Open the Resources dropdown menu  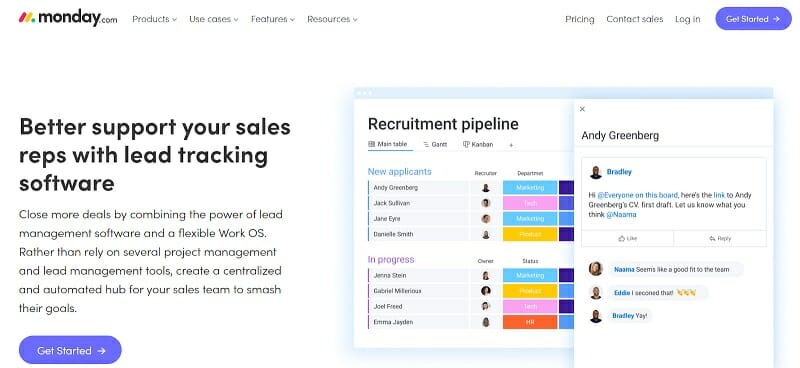(332, 19)
